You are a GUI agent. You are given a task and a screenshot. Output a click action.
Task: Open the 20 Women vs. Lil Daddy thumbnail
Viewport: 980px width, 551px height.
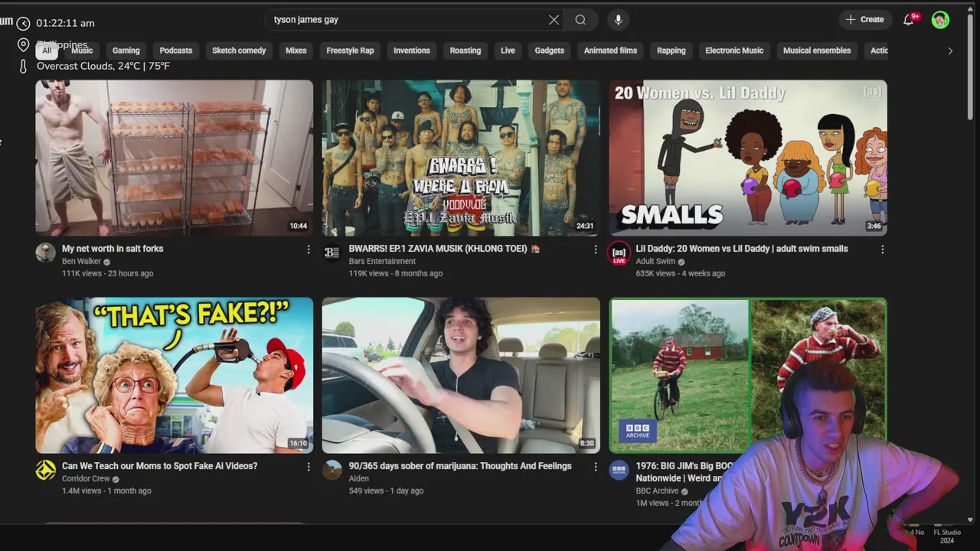coord(748,158)
